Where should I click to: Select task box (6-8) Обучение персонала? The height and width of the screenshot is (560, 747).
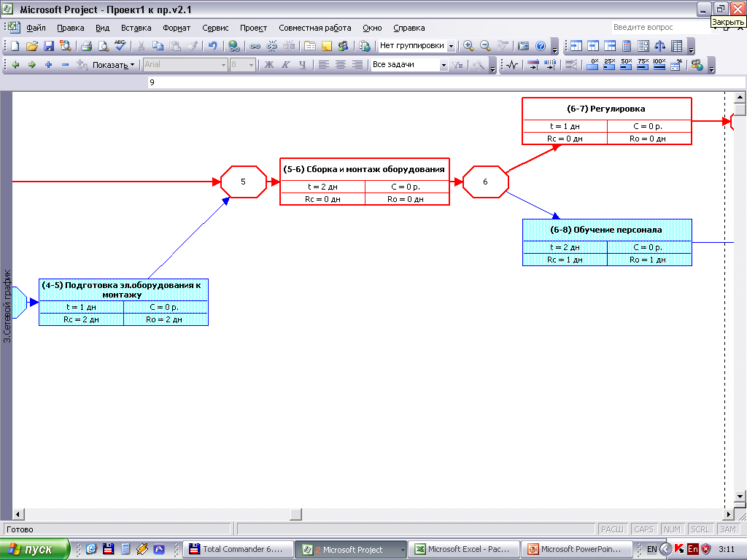coord(607,242)
